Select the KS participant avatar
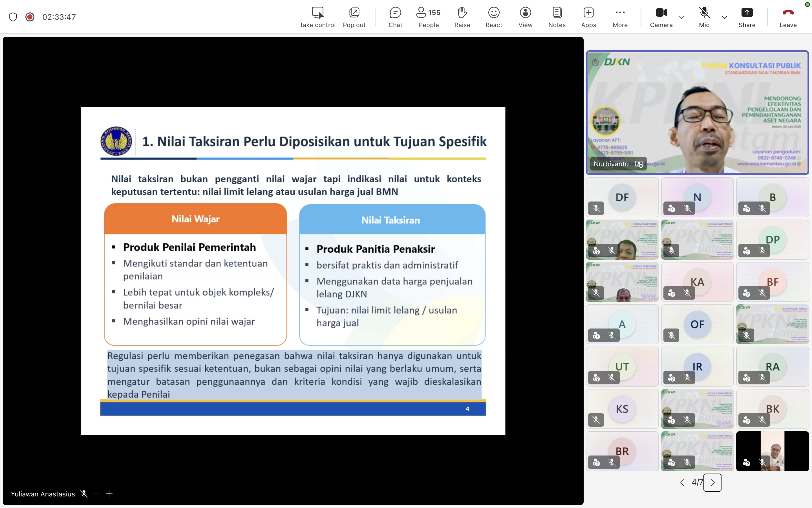 point(622,409)
